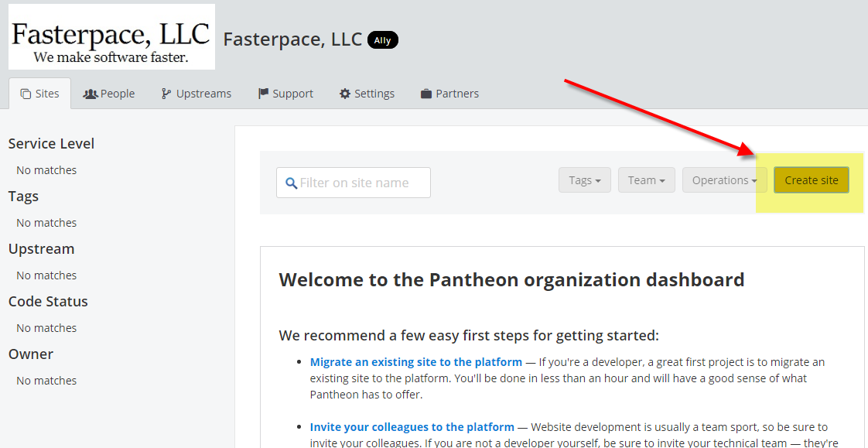The image size is (868, 448).
Task: Expand the Team dropdown
Action: (x=647, y=180)
